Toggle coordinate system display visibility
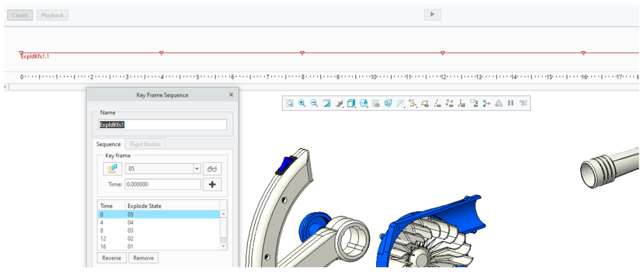The width and height of the screenshot is (644, 273). point(461,103)
